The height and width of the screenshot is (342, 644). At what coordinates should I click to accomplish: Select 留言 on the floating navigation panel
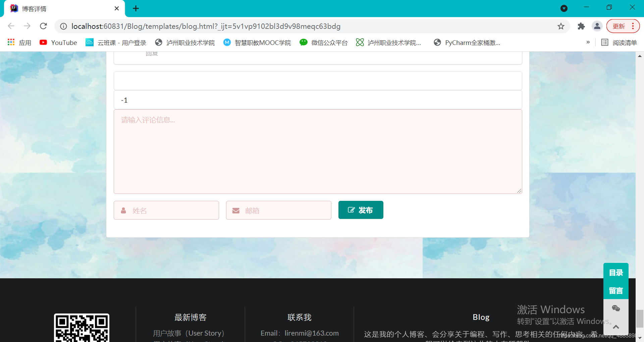pos(616,290)
